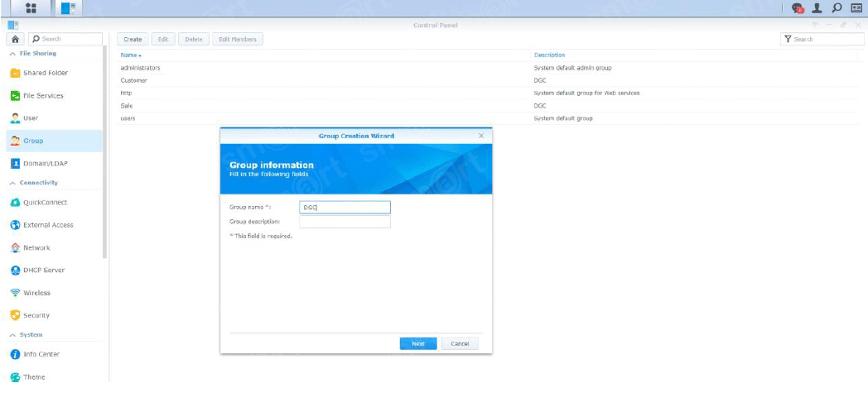The image size is (868, 407).
Task: Click the Network house icon
Action: coord(16,247)
